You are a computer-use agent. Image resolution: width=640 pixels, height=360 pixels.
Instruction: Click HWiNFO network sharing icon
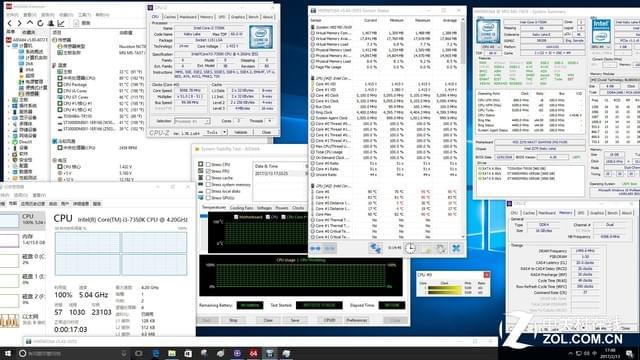[x=375, y=248]
